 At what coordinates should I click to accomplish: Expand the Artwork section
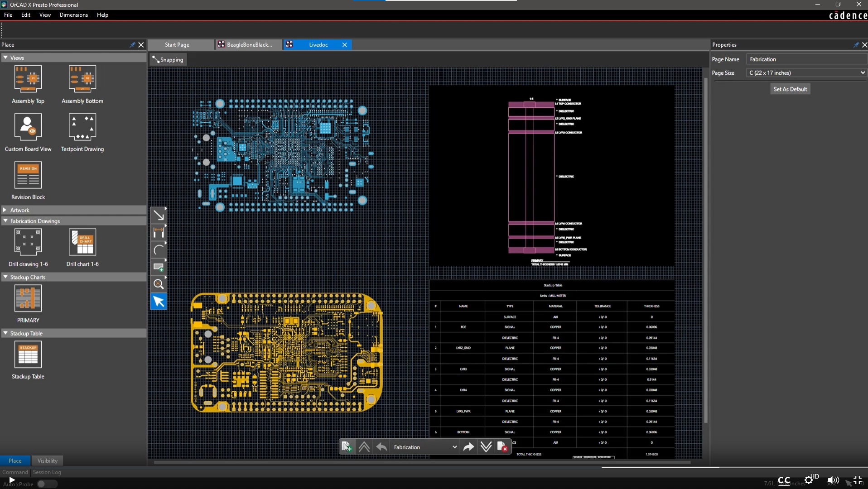[x=5, y=210]
